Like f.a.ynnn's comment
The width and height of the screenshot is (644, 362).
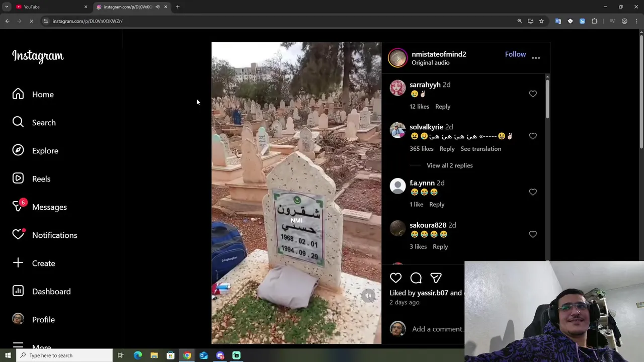pyautogui.click(x=533, y=192)
